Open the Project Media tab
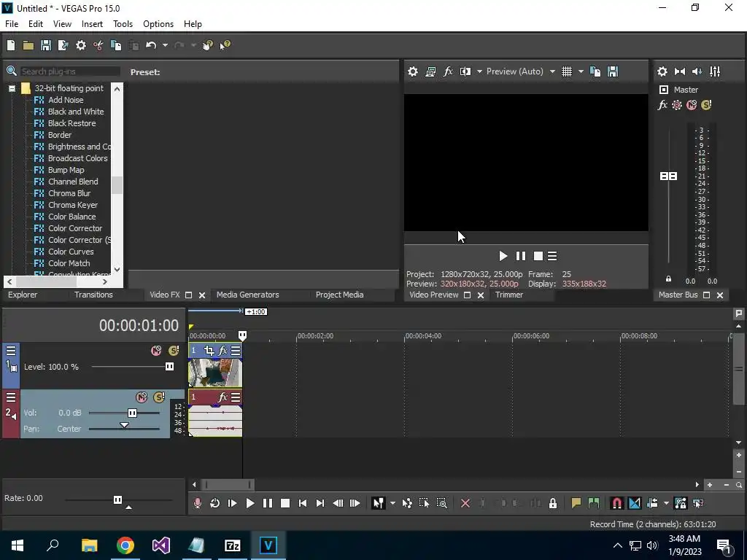The height and width of the screenshot is (560, 747). point(340,295)
